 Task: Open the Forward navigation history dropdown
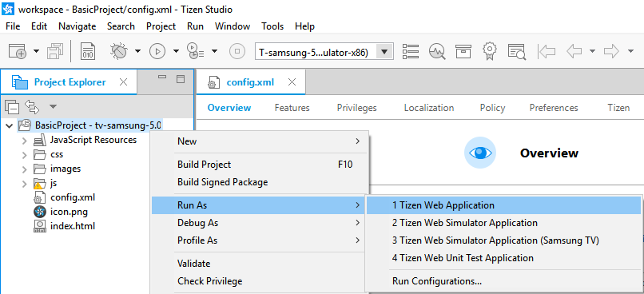point(631,51)
